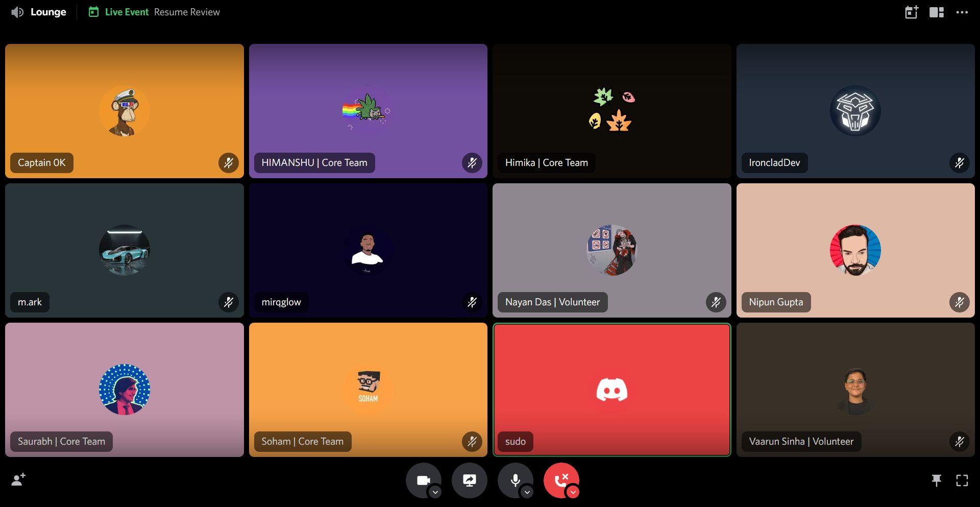The image size is (980, 507).
Task: Open the Live Event calendar icon
Action: [x=93, y=12]
